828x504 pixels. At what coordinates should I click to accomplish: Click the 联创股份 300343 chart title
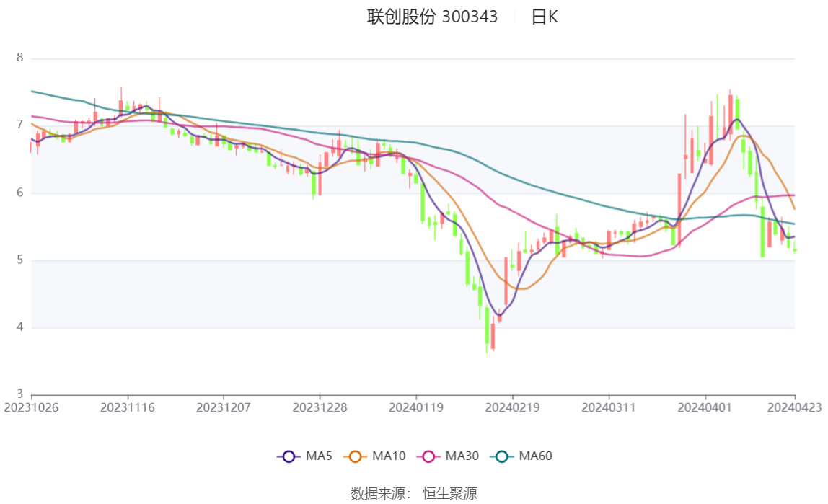point(432,17)
